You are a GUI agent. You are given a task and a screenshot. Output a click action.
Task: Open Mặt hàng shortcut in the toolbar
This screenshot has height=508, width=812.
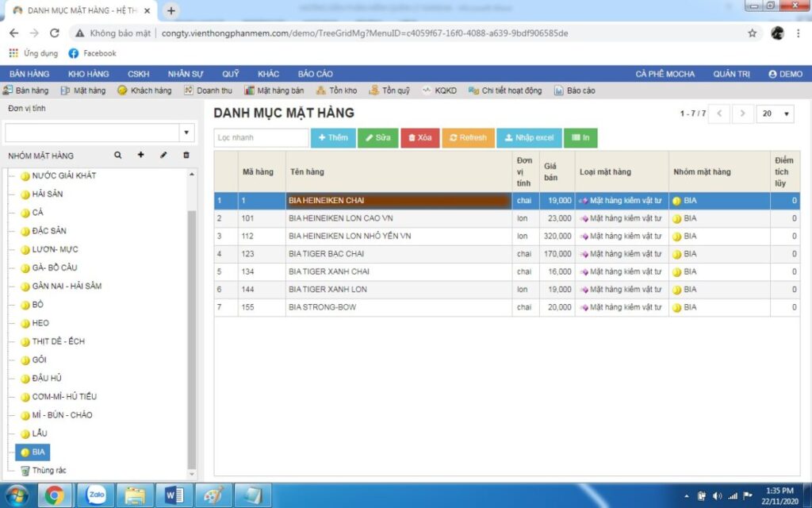pos(82,90)
